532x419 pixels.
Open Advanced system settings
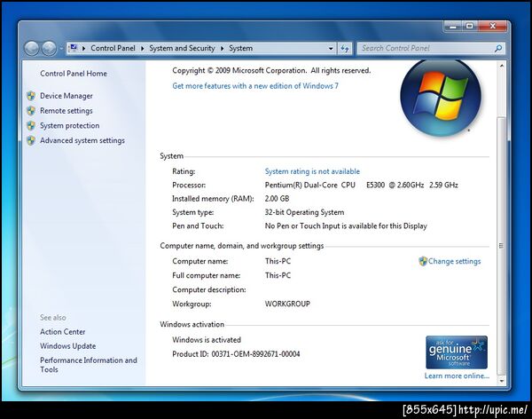[x=82, y=140]
